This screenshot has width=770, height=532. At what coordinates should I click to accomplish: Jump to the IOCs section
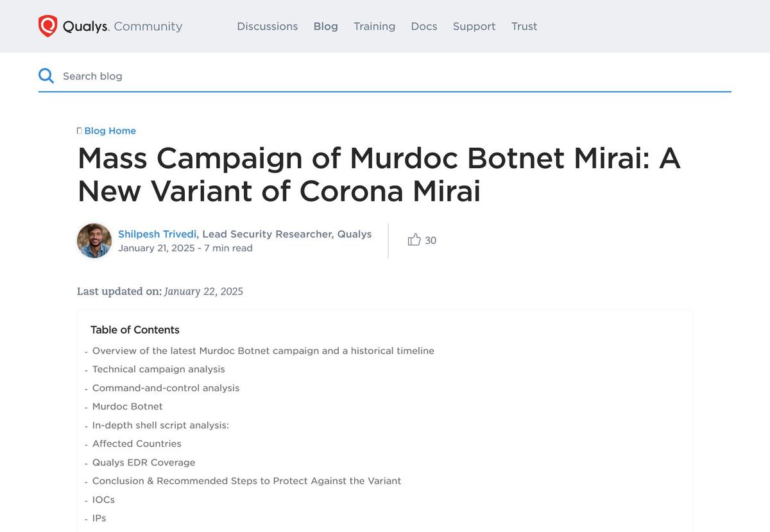tap(103, 500)
